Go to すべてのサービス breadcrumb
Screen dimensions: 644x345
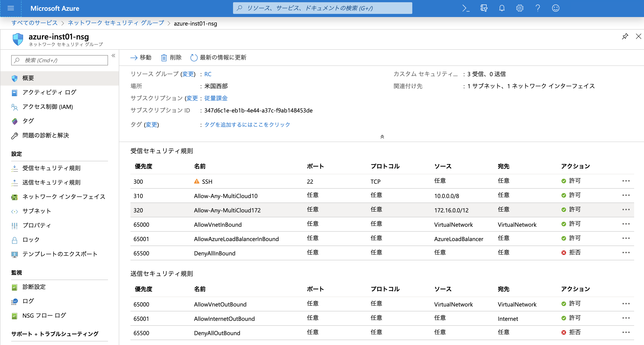coord(35,23)
